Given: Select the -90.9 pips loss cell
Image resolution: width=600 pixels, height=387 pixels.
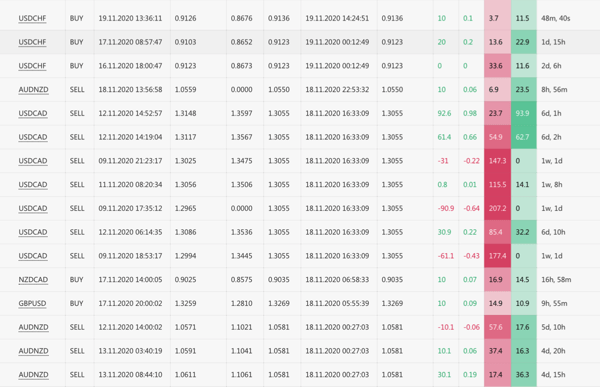Looking at the screenshot, I should pos(446,208).
